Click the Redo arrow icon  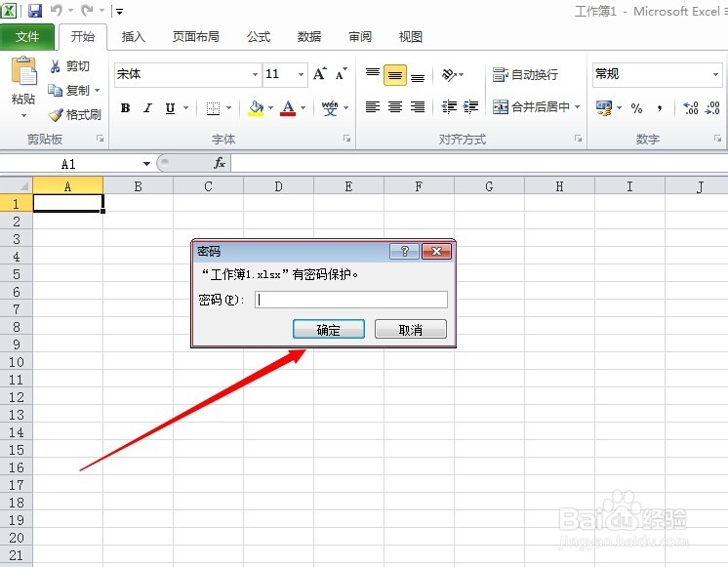(87, 10)
